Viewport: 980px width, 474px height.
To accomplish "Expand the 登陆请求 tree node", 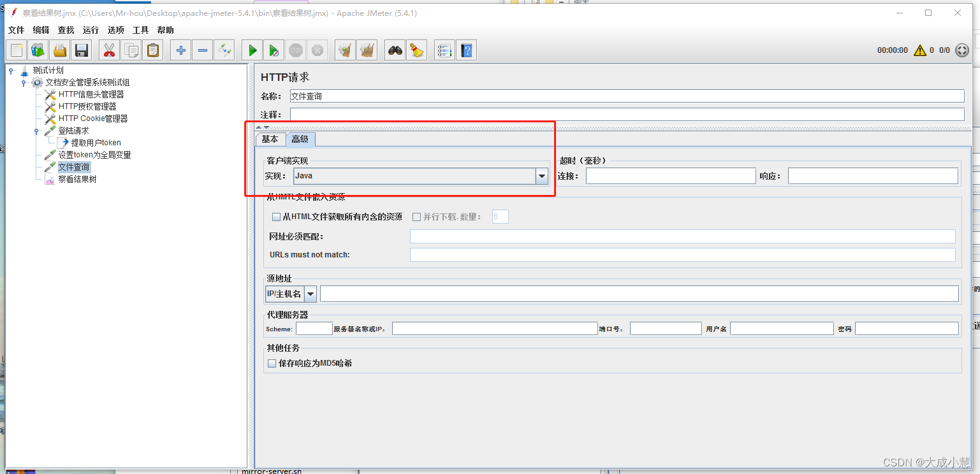I will click(36, 130).
